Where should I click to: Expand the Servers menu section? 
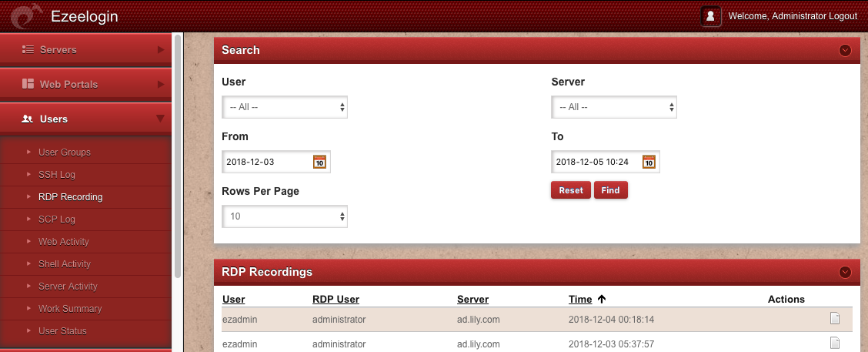(85, 50)
